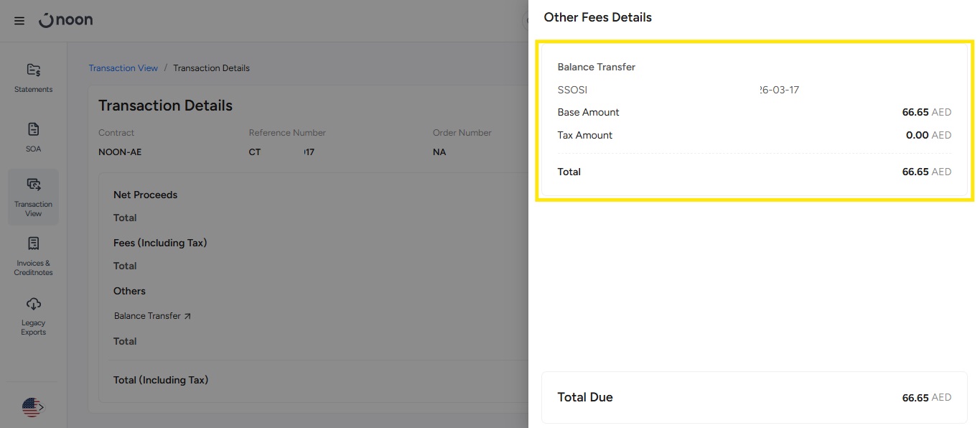This screenshot has width=980, height=428.
Task: Click the Other Fees Details panel title
Action: tap(597, 17)
